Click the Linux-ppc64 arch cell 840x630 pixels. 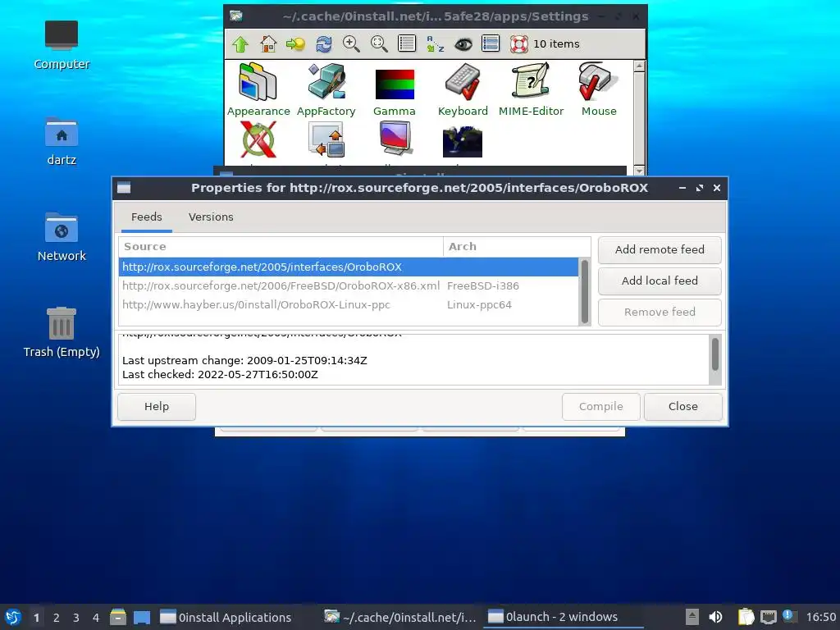tap(479, 305)
